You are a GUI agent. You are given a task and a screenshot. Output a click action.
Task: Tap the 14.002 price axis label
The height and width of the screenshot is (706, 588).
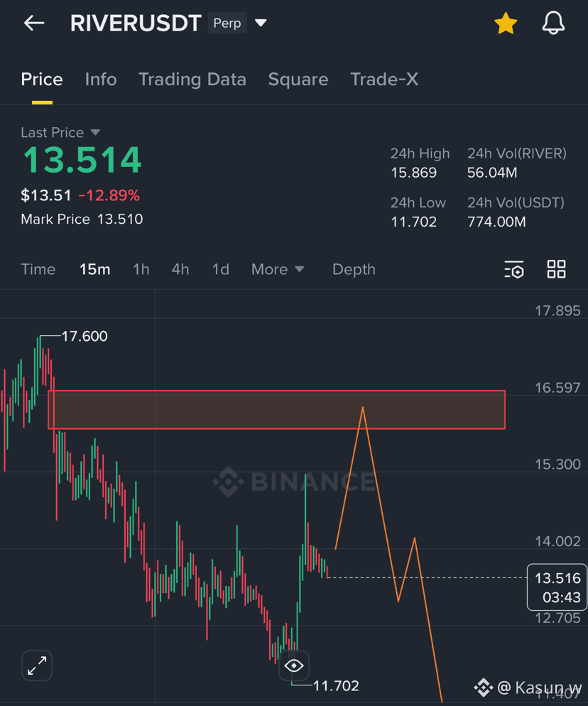557,541
